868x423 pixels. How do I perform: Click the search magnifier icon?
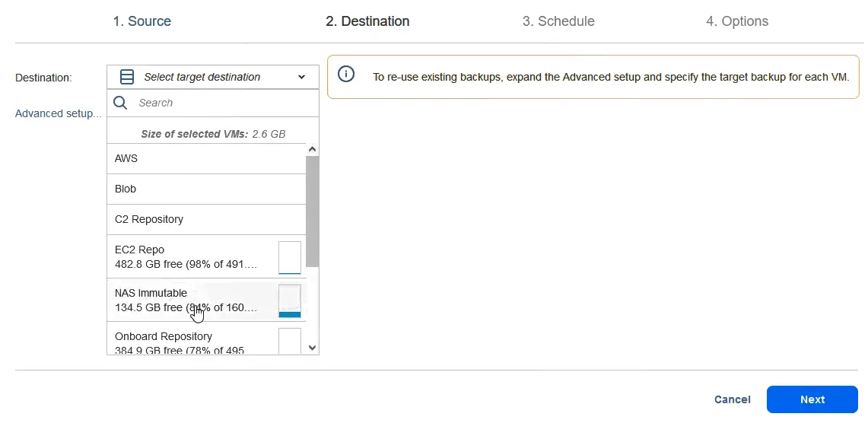click(x=120, y=103)
